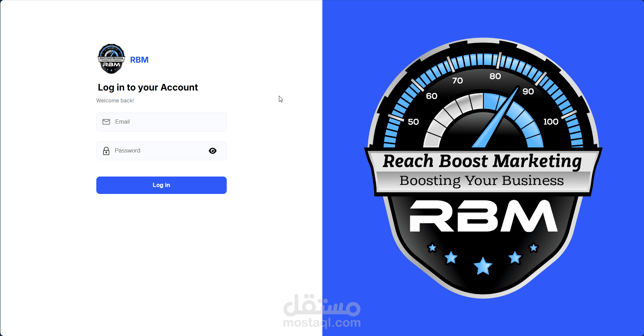This screenshot has height=336, width=644.
Task: Click the 'Log in to your Account' heading
Action: [x=148, y=87]
